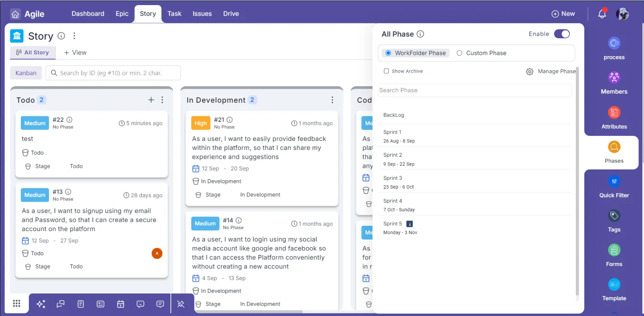Open the user profile avatar
Image resolution: width=644 pixels, height=316 pixels.
click(622, 14)
